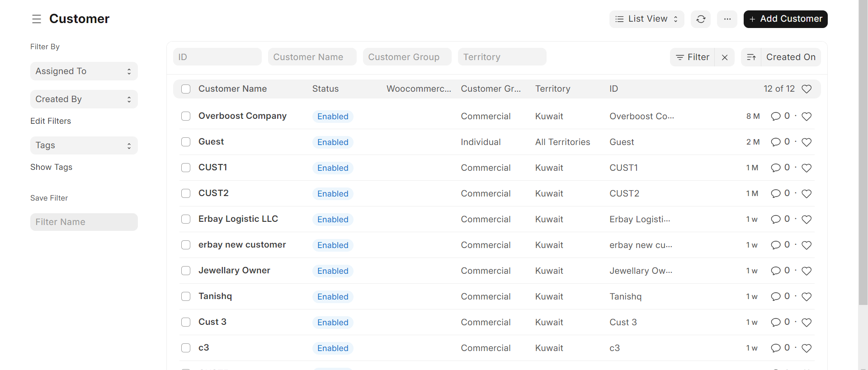This screenshot has height=370, width=868.
Task: Like the Overboost Company row heart
Action: click(x=807, y=117)
